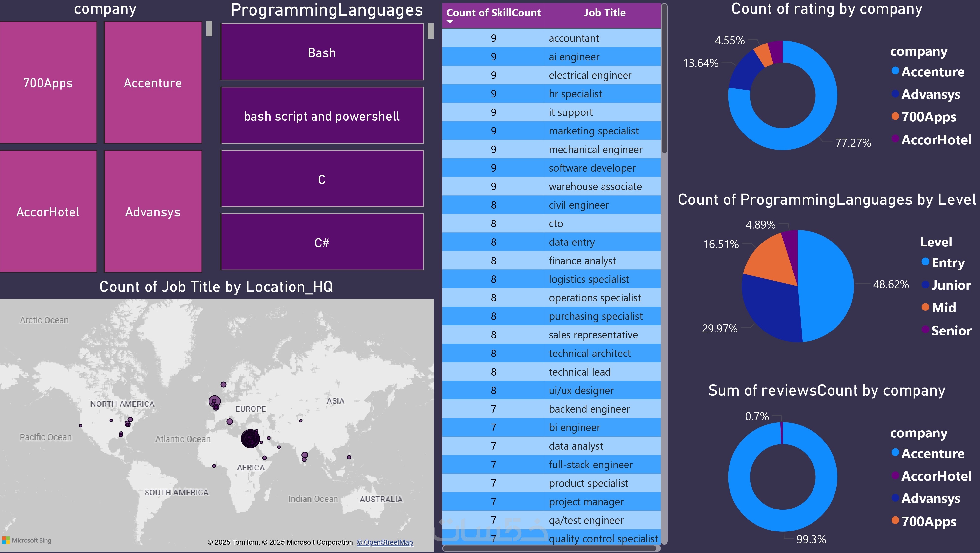This screenshot has width=980, height=553.
Task: Toggle the AccorHotel company tile
Action: [48, 212]
